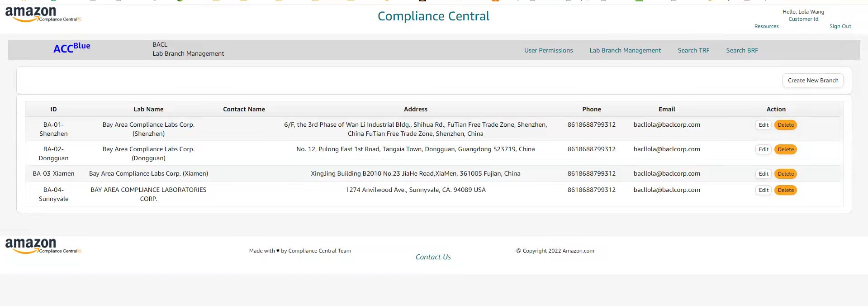Click the XingJing Building Xiamen address
Screen dimensions: 868x306
[x=415, y=173]
